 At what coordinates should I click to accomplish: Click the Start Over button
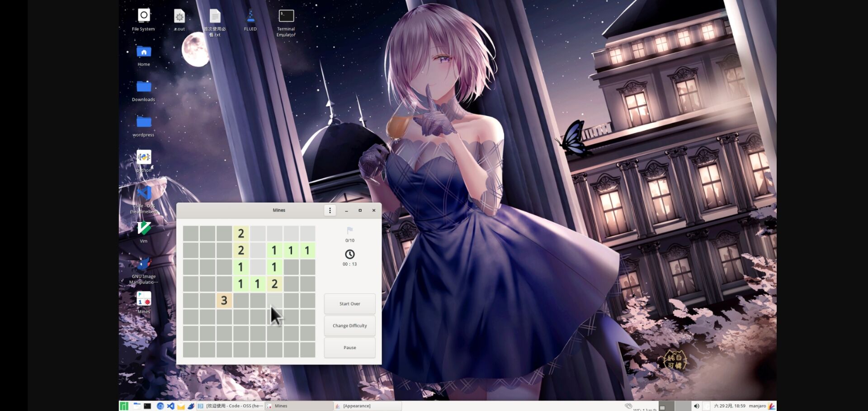click(350, 304)
